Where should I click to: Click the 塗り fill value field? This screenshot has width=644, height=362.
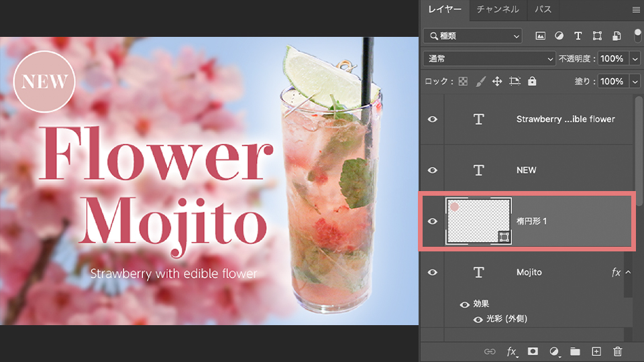614,81
